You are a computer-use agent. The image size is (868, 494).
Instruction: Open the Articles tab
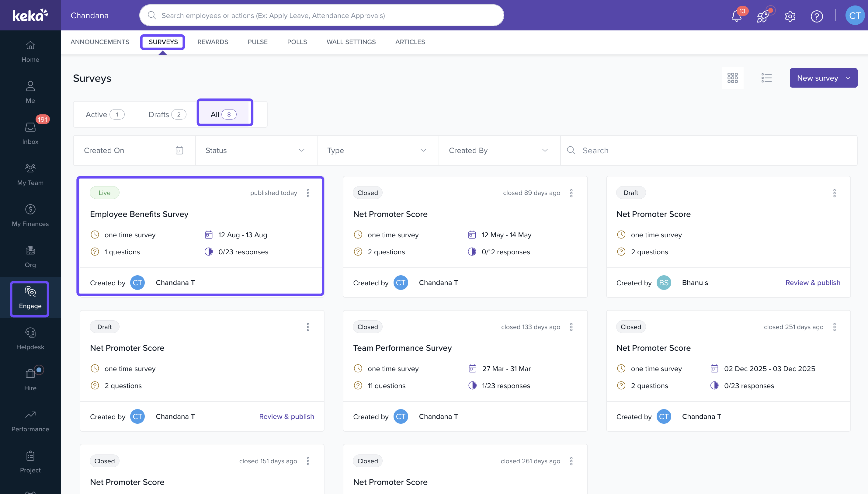click(x=410, y=42)
